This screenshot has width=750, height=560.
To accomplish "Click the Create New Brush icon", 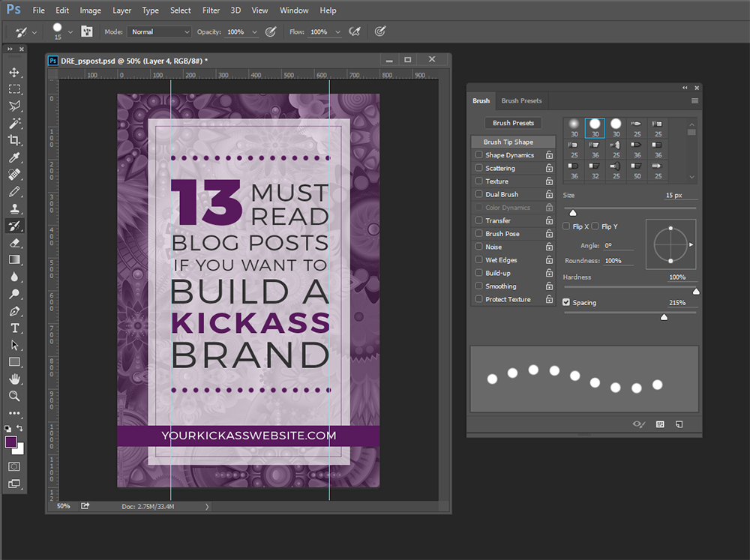I will (679, 424).
